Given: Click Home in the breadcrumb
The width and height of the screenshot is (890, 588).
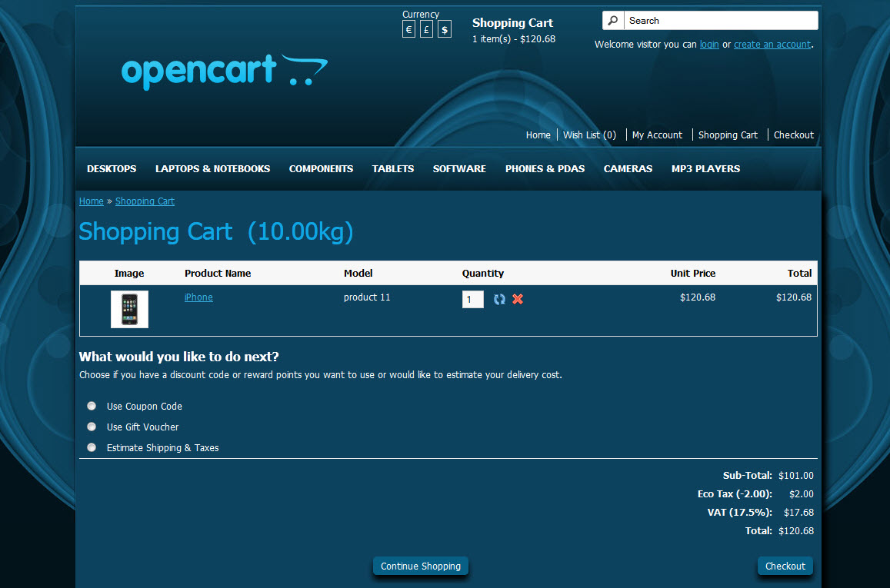Looking at the screenshot, I should coord(92,201).
